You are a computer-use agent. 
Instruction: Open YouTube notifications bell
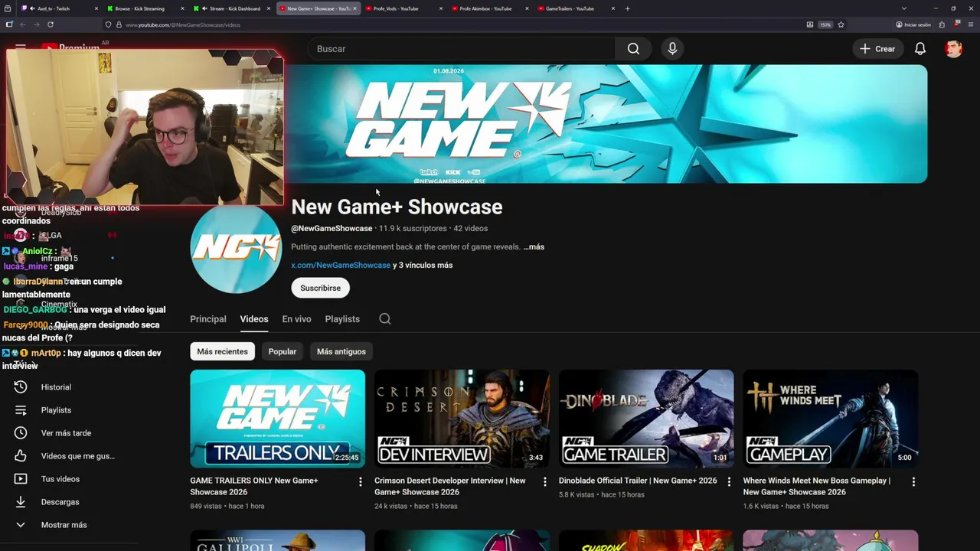coord(920,49)
